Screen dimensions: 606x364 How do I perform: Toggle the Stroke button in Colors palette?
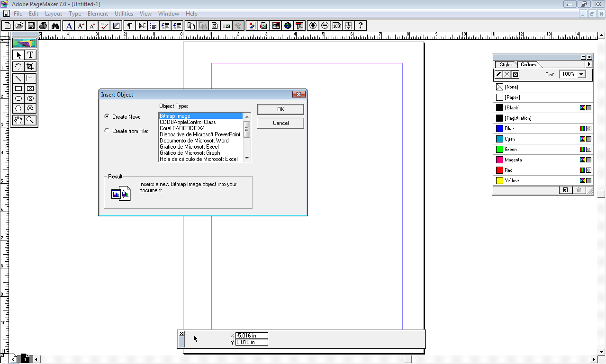(499, 74)
